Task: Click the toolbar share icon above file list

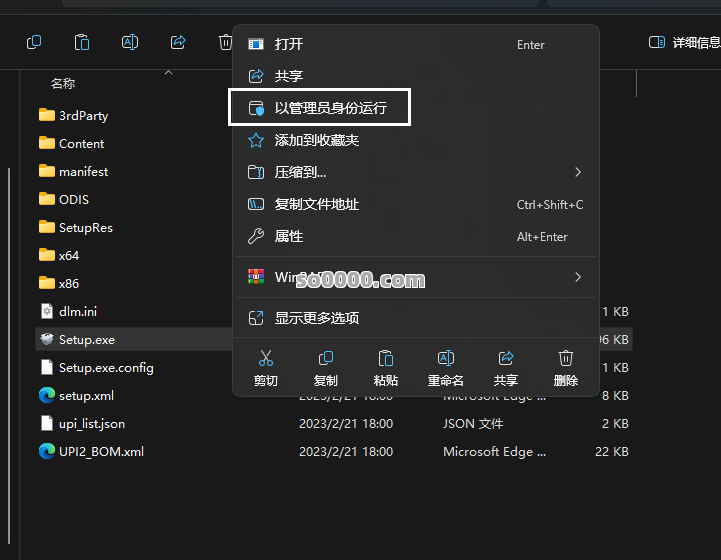Action: tap(178, 42)
